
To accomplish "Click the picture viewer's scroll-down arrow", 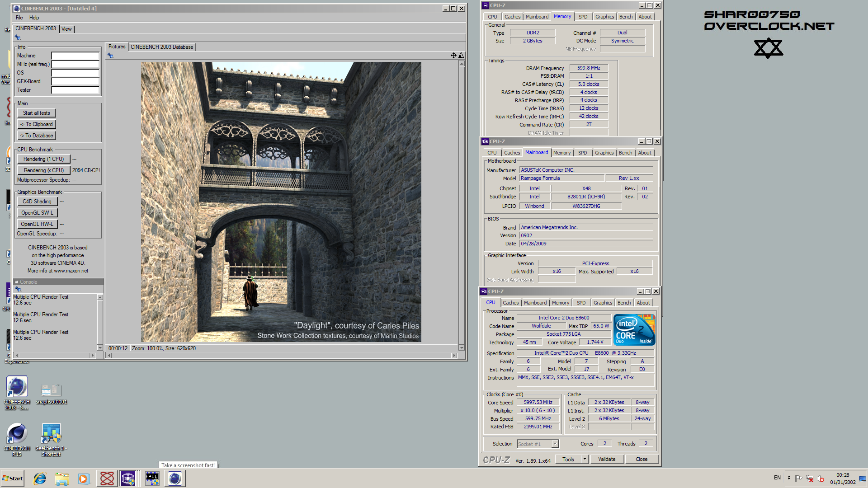I will click(x=462, y=347).
